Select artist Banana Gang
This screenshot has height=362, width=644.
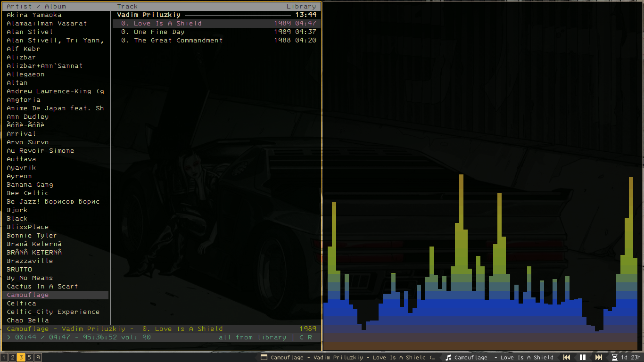(x=30, y=185)
